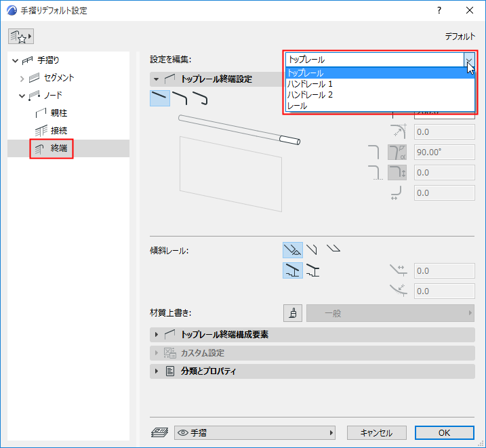Expand the トップレール終端構成要素 panel
486x448 pixels.
click(x=156, y=335)
